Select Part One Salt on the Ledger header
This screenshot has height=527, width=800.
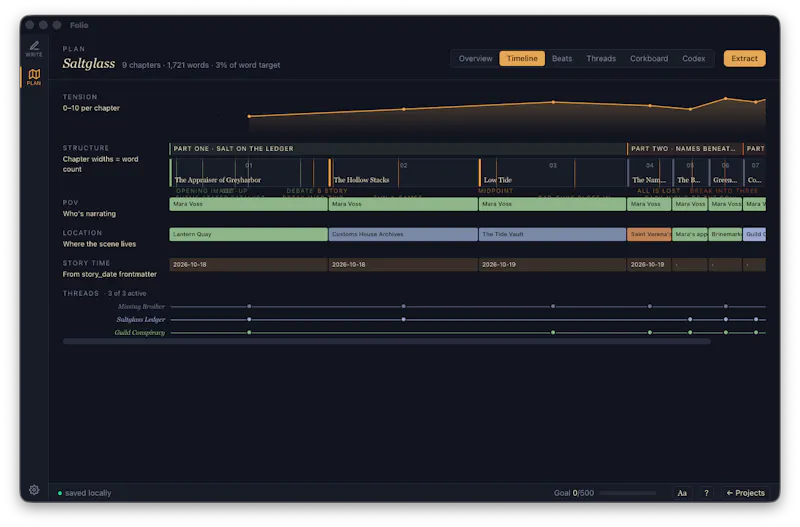click(397, 148)
